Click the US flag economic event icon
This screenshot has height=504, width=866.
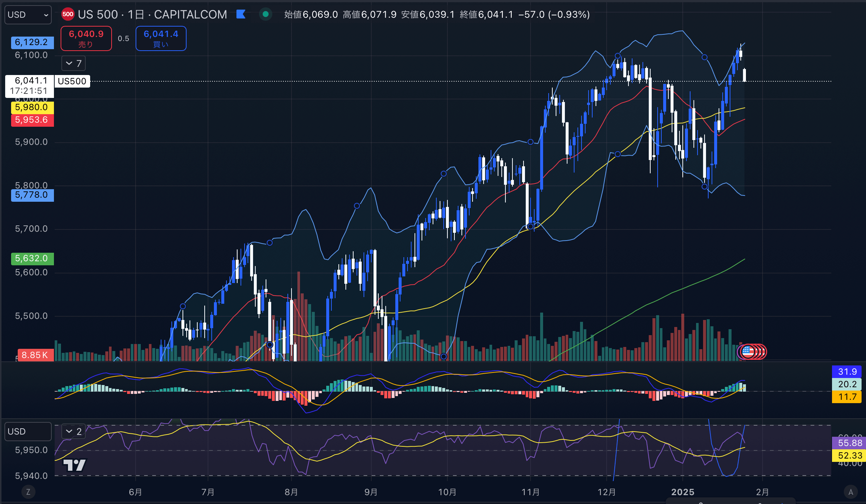point(748,352)
